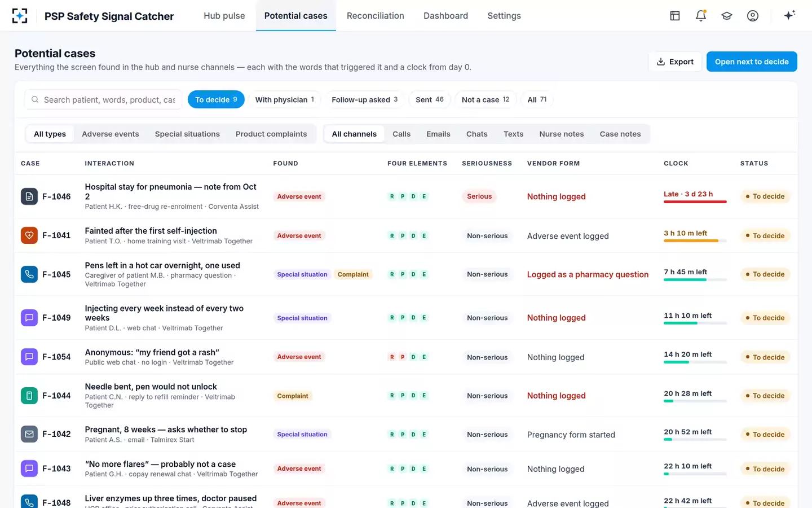Click the chat icon for case F-1049

coord(29,318)
